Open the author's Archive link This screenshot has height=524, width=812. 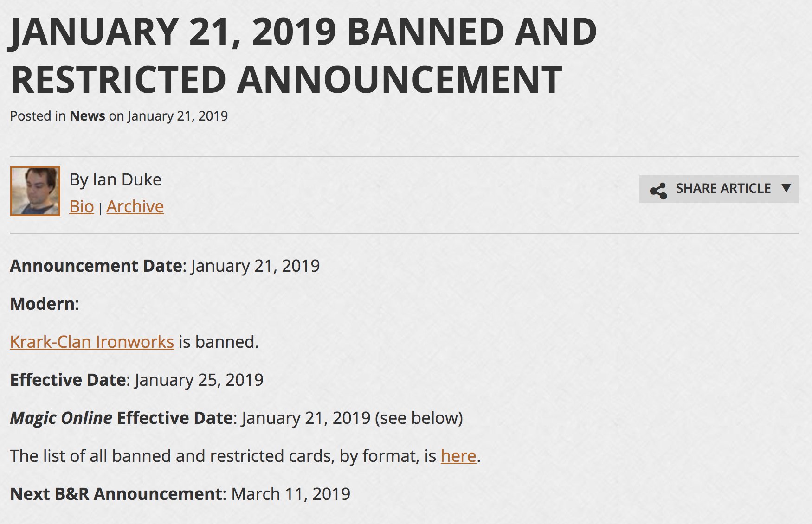[135, 207]
